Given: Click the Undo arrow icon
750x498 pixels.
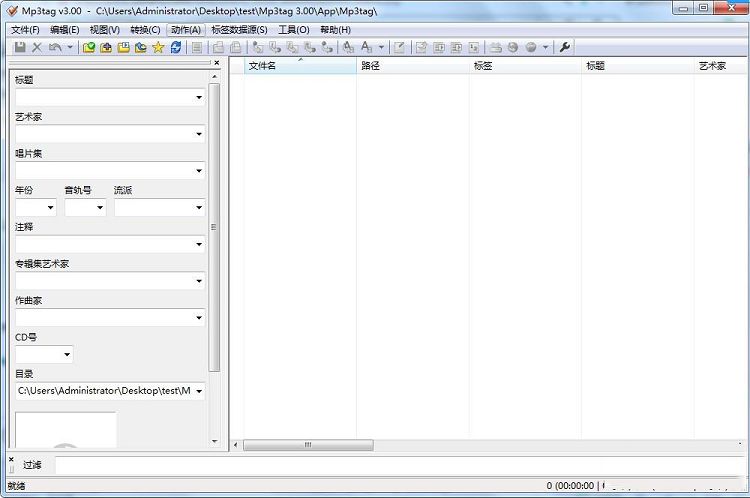Looking at the screenshot, I should click(55, 47).
